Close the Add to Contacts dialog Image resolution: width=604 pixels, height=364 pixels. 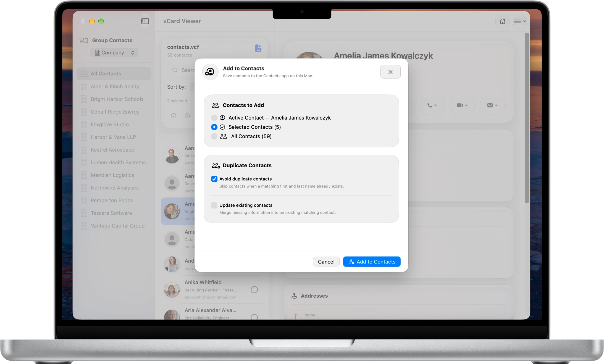(x=390, y=72)
